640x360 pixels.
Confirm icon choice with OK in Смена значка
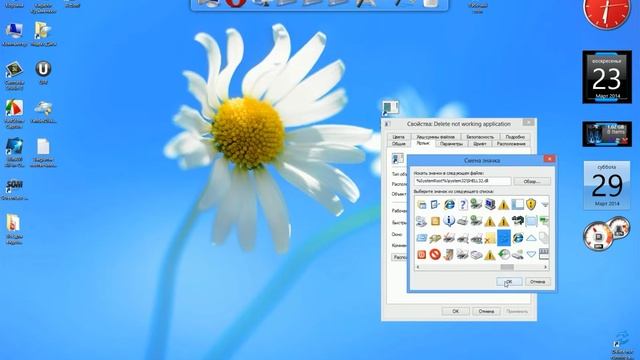[509, 282]
